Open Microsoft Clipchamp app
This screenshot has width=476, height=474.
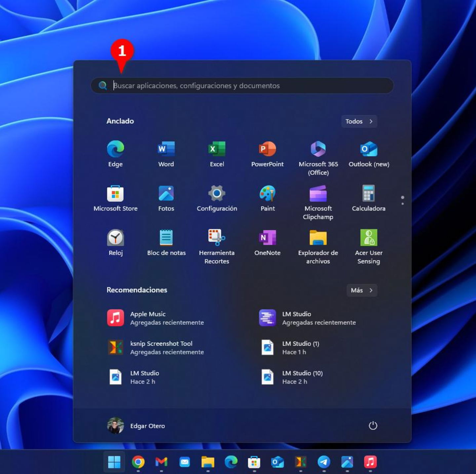click(x=318, y=202)
